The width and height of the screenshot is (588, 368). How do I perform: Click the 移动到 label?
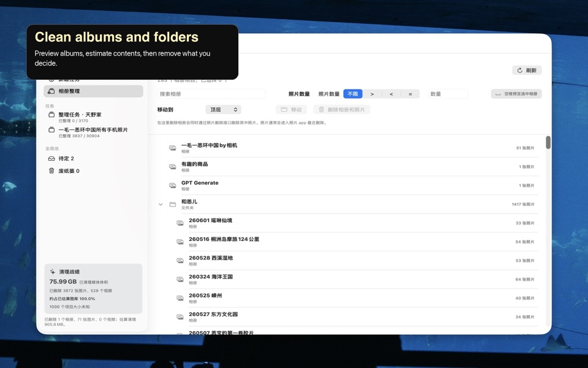165,110
